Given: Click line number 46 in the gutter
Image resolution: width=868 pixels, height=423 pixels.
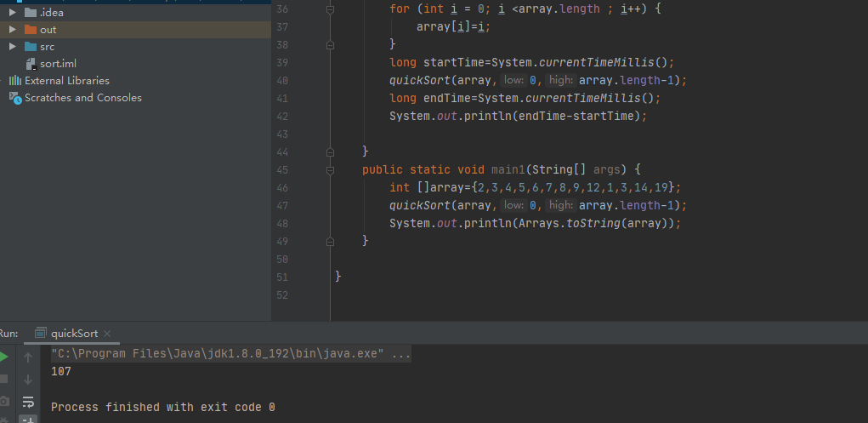Looking at the screenshot, I should pyautogui.click(x=281, y=188).
